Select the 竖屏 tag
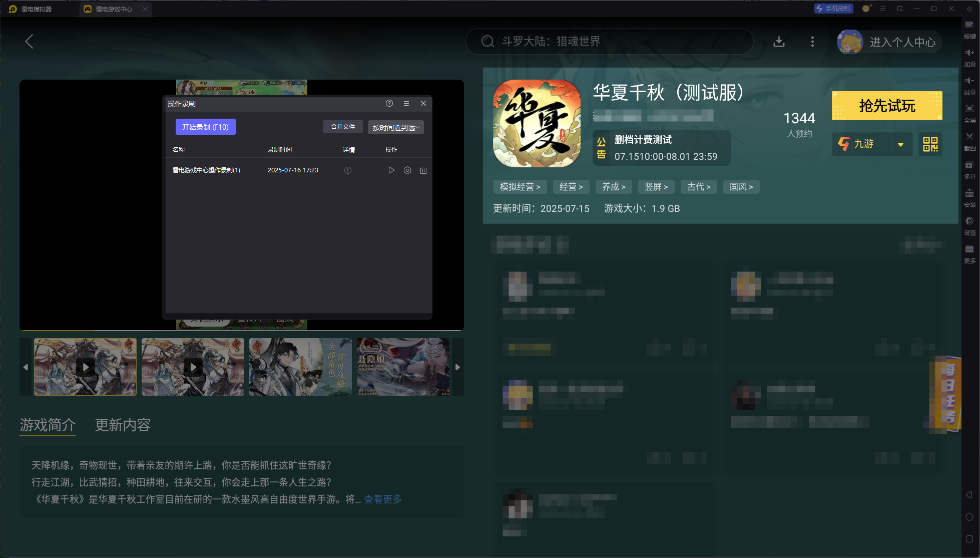The image size is (980, 558). click(x=656, y=187)
